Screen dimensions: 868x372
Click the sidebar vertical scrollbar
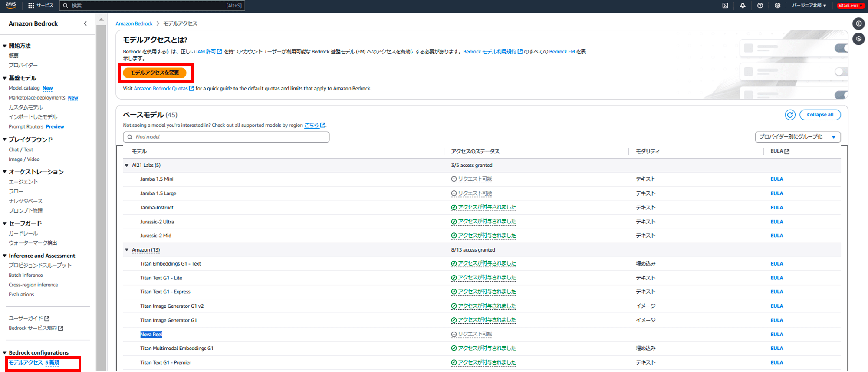[101, 196]
